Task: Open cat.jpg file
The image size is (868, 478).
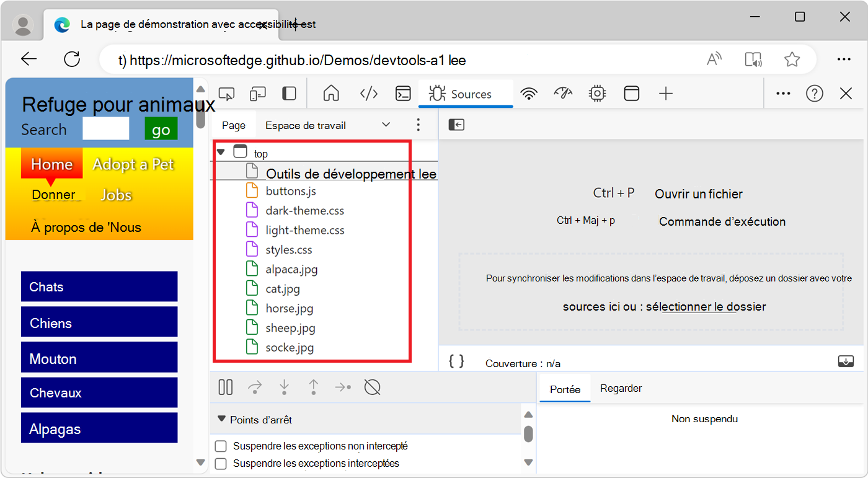Action: (283, 289)
